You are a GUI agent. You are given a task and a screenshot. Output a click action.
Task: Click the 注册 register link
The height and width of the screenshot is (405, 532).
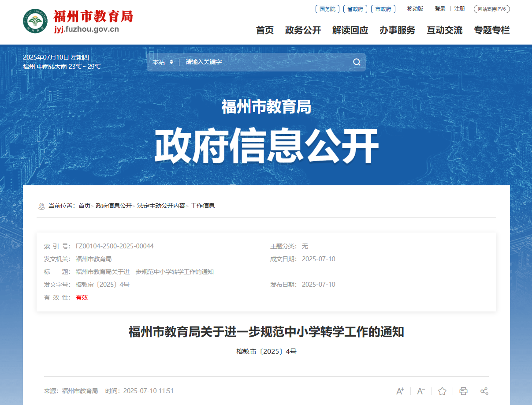pyautogui.click(x=460, y=9)
